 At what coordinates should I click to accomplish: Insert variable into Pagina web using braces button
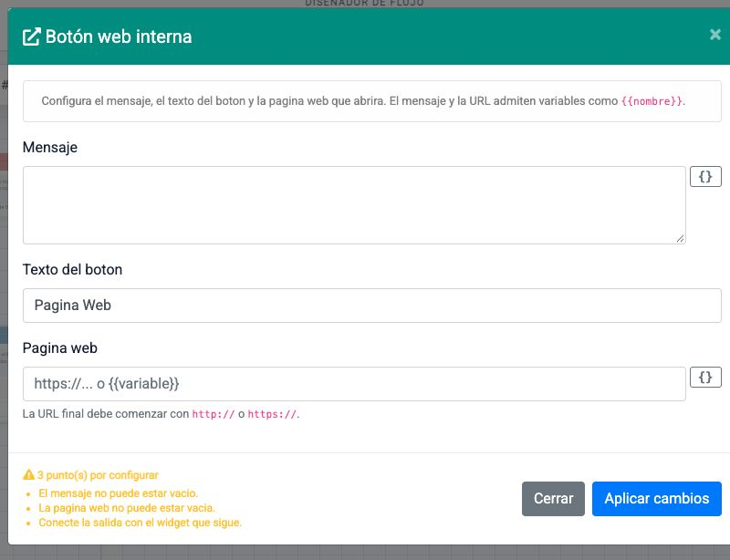[x=705, y=377]
